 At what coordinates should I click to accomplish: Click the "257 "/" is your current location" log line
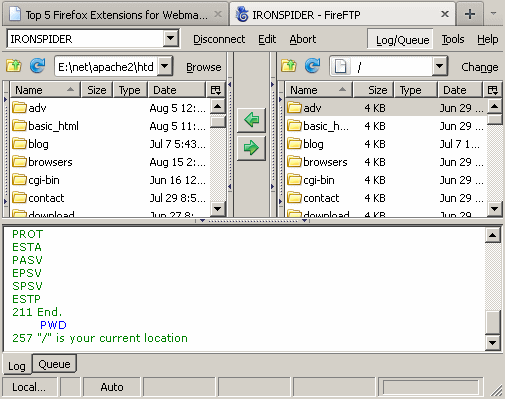[x=100, y=338]
